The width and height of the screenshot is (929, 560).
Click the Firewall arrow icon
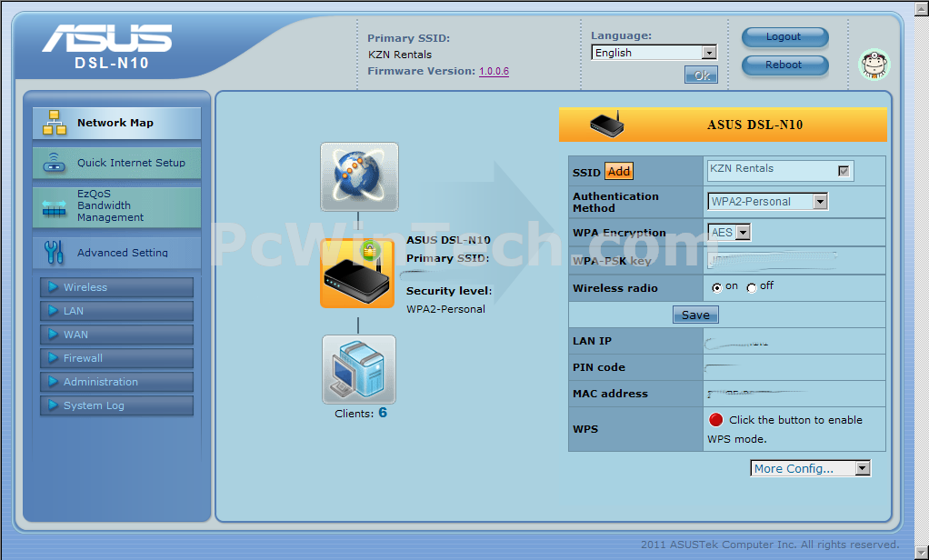[53, 358]
